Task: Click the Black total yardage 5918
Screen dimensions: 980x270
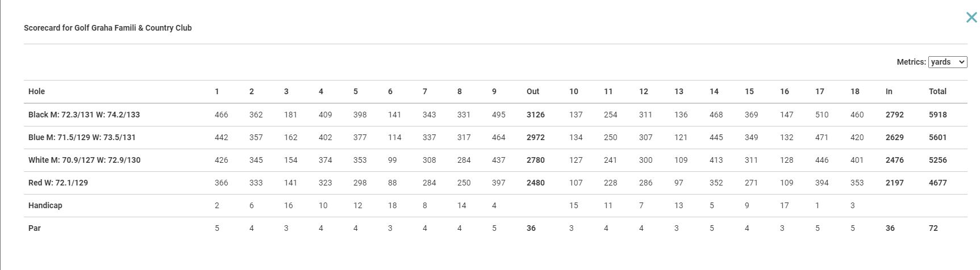Action: pos(938,115)
